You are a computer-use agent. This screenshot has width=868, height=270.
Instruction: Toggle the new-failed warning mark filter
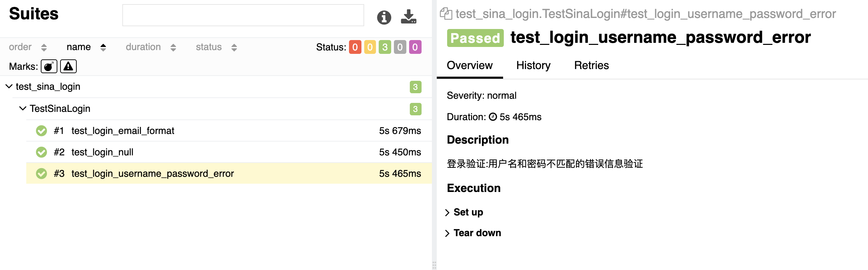point(68,66)
